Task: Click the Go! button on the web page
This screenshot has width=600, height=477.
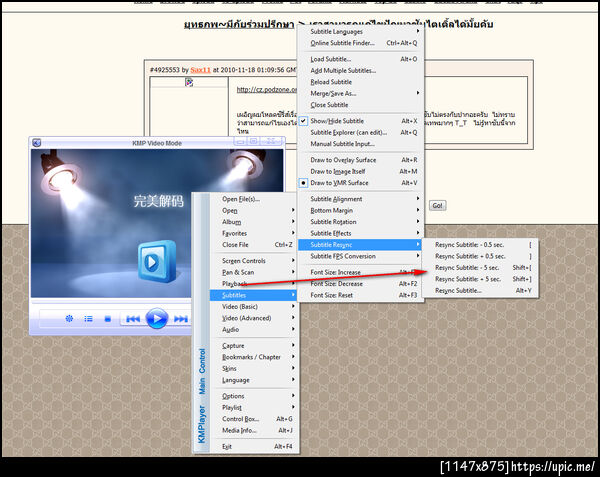Action: pos(437,206)
